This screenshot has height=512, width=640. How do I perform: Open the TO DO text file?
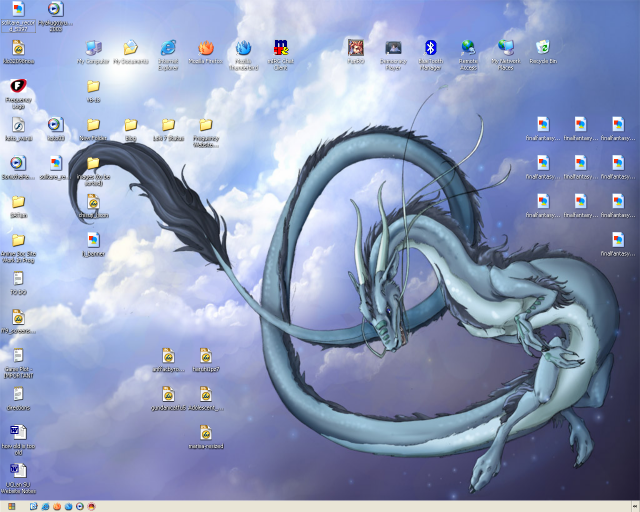[x=18, y=283]
